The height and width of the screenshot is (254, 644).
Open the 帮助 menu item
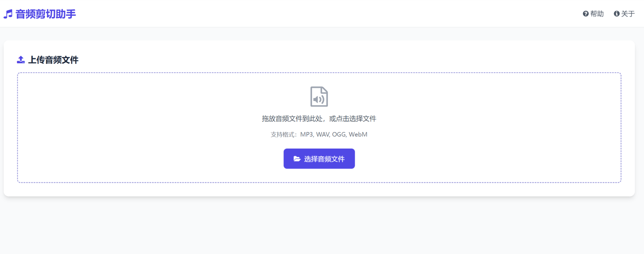597,14
